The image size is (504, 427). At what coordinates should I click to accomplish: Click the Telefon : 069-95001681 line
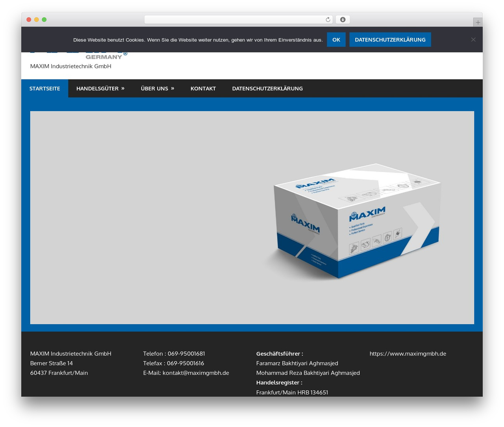(174, 353)
